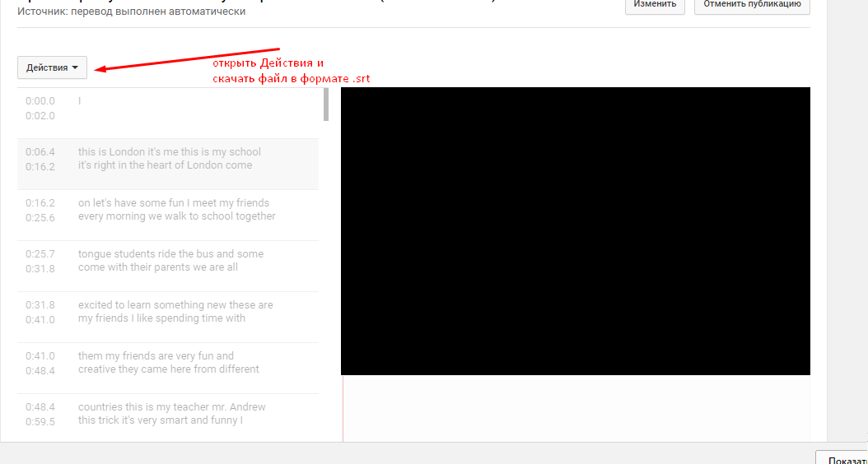Select subtitle line 'this is London it's me'

pyautogui.click(x=168, y=164)
